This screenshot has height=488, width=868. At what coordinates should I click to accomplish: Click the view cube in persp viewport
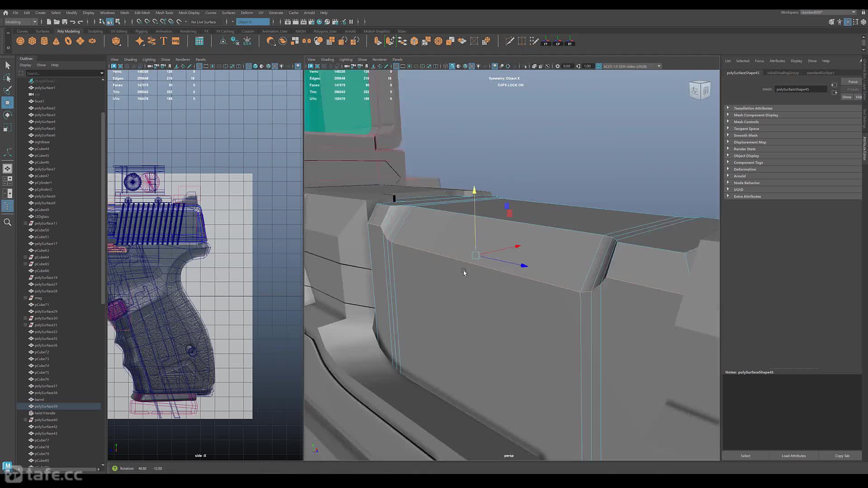tap(700, 90)
